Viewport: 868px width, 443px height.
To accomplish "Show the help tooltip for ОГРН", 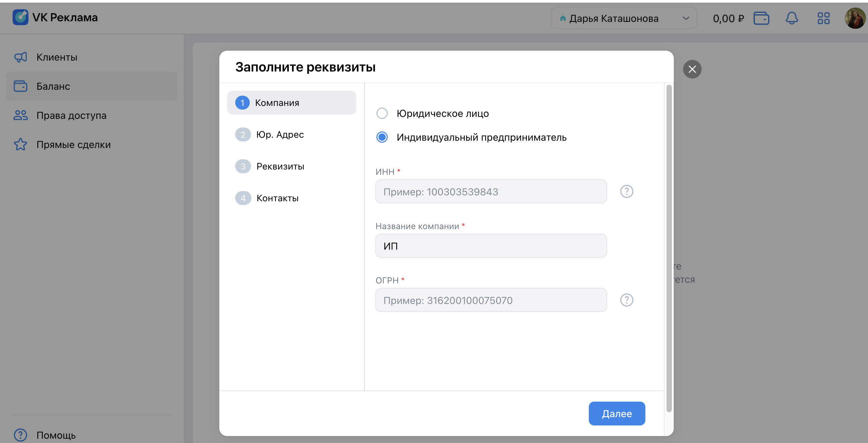I will tap(627, 300).
